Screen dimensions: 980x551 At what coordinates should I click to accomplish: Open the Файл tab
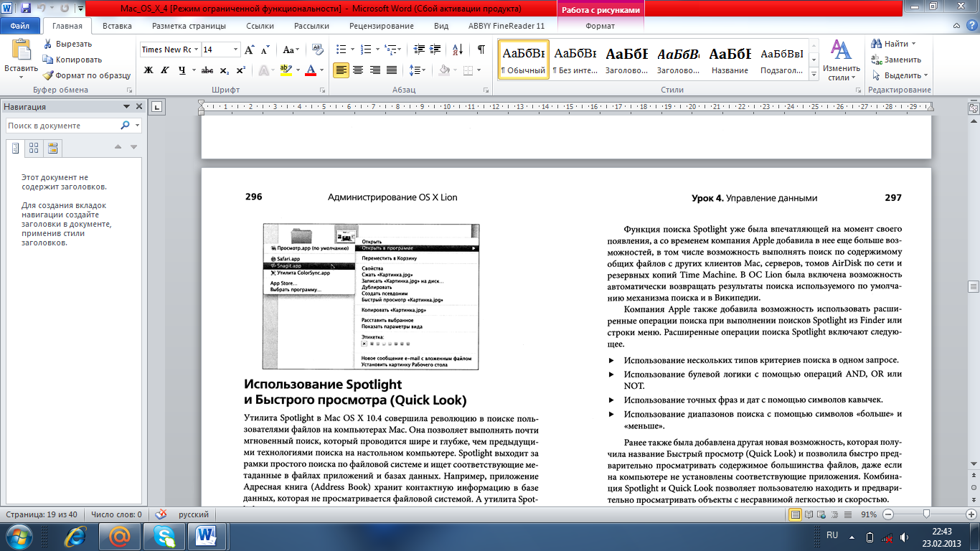click(20, 26)
